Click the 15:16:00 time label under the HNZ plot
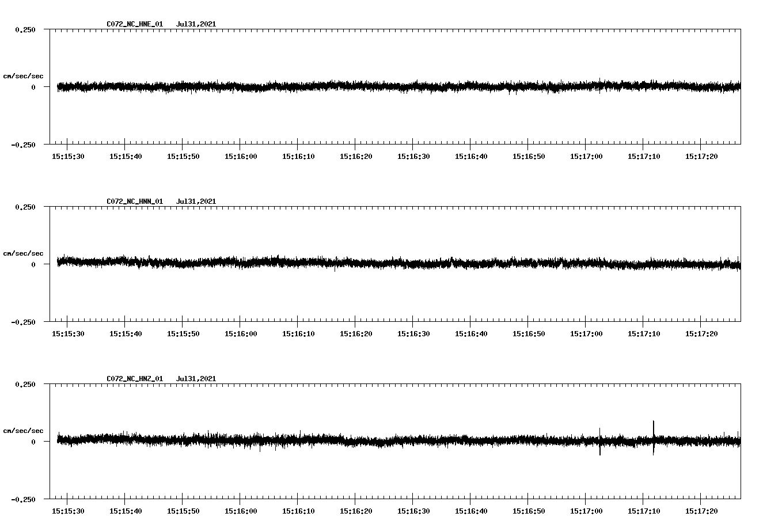 click(x=241, y=511)
